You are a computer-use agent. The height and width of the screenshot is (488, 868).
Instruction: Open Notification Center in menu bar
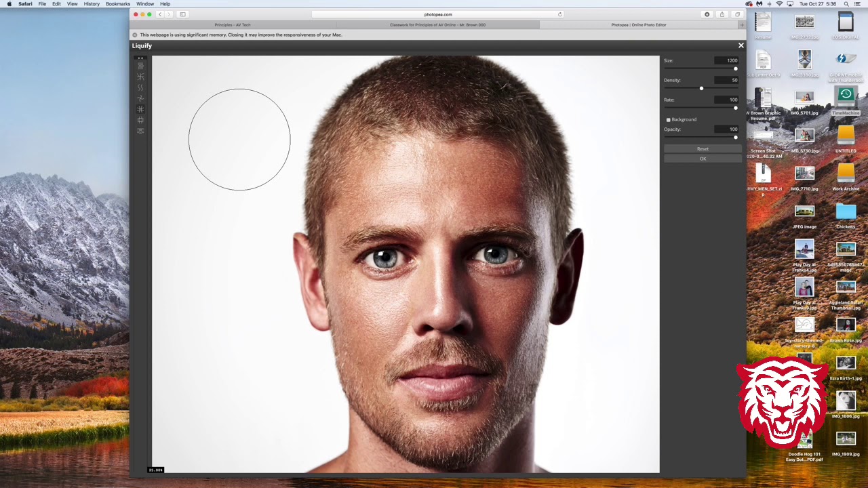click(x=859, y=4)
